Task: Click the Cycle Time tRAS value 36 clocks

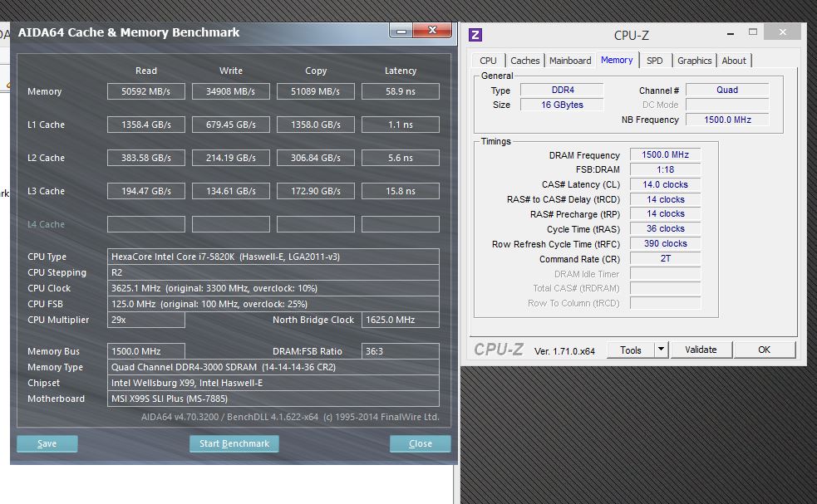Action: click(x=666, y=228)
